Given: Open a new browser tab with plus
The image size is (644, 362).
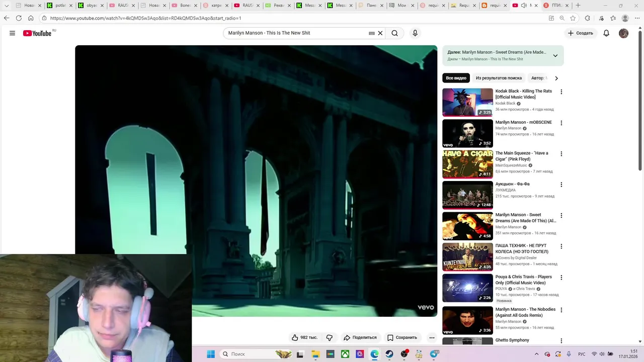Looking at the screenshot, I should 578,6.
